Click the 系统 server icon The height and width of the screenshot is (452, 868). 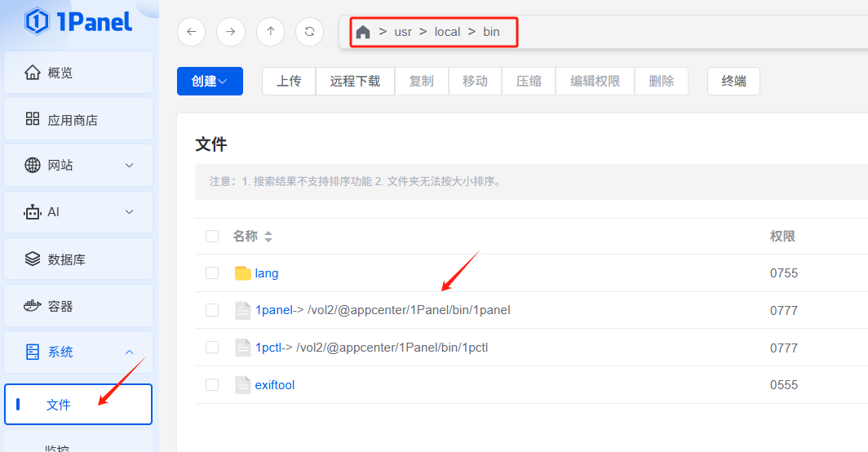coord(33,352)
